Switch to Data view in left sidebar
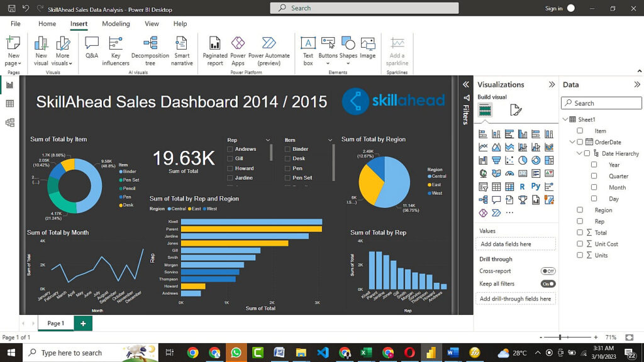 tap(10, 104)
